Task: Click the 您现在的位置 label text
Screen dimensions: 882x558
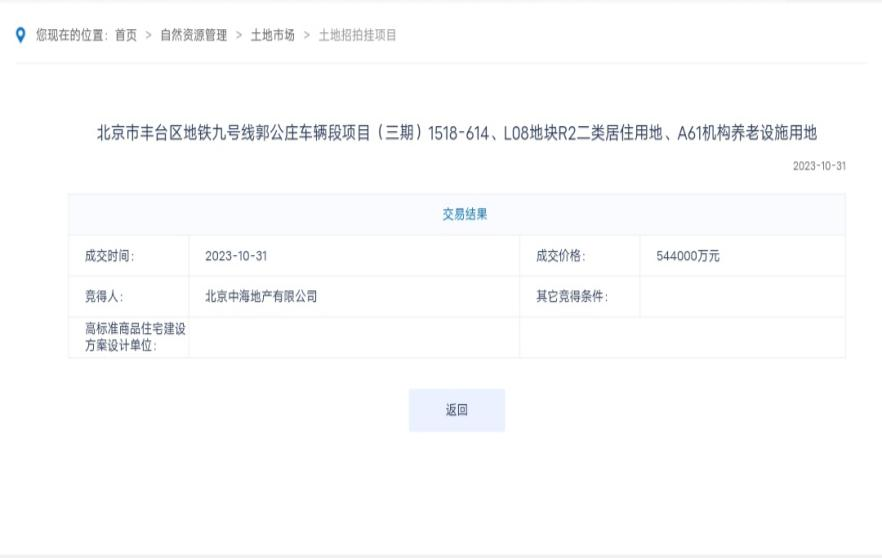Action: (72, 35)
